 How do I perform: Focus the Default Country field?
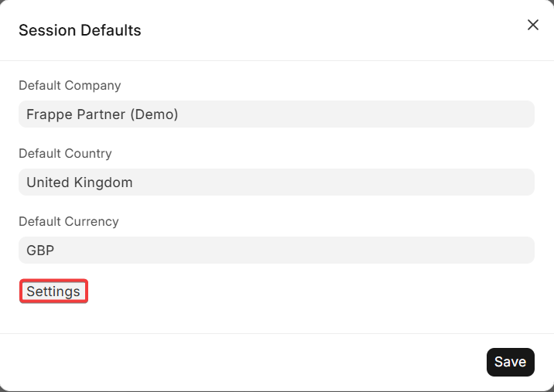[276, 182]
